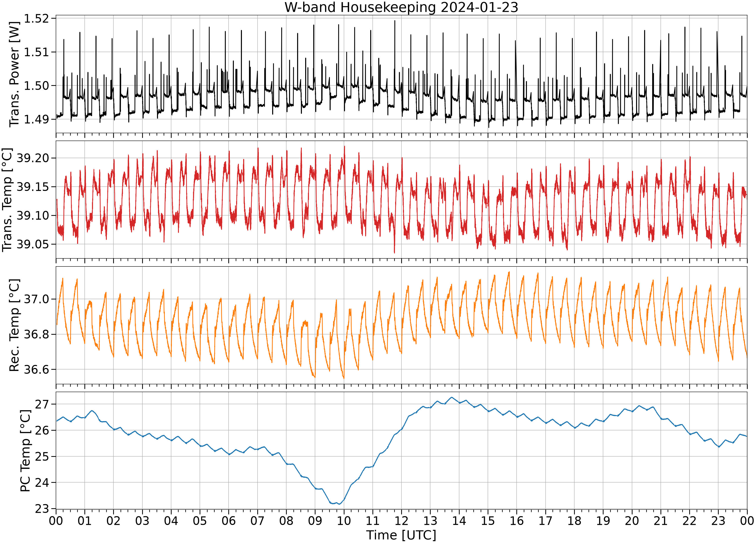Select the 09 hour tick label
Image resolution: width=756 pixels, height=544 pixels.
pyautogui.click(x=315, y=521)
